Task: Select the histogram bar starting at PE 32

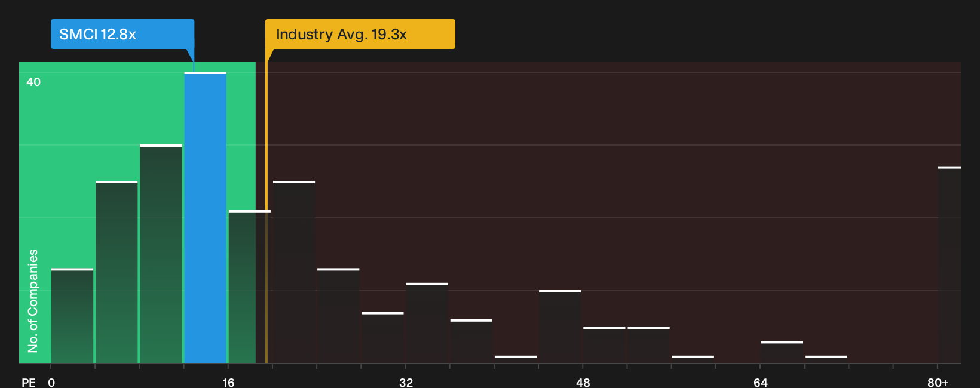Action: pos(427,323)
